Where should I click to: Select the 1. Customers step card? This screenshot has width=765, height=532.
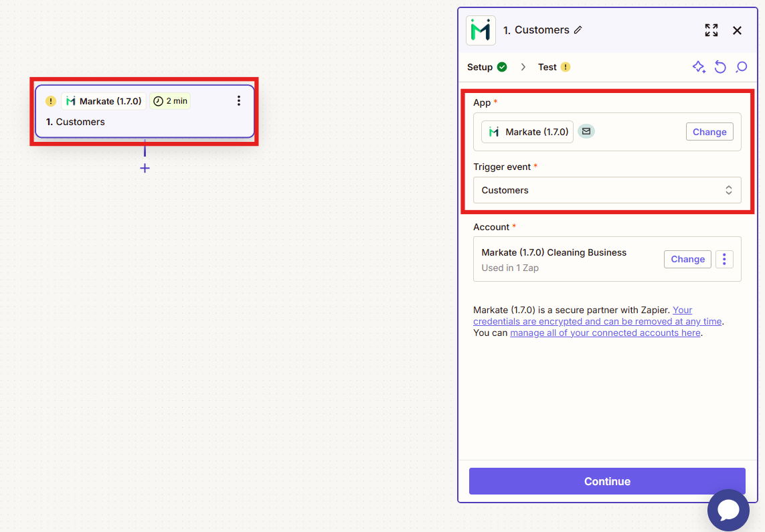pos(145,112)
